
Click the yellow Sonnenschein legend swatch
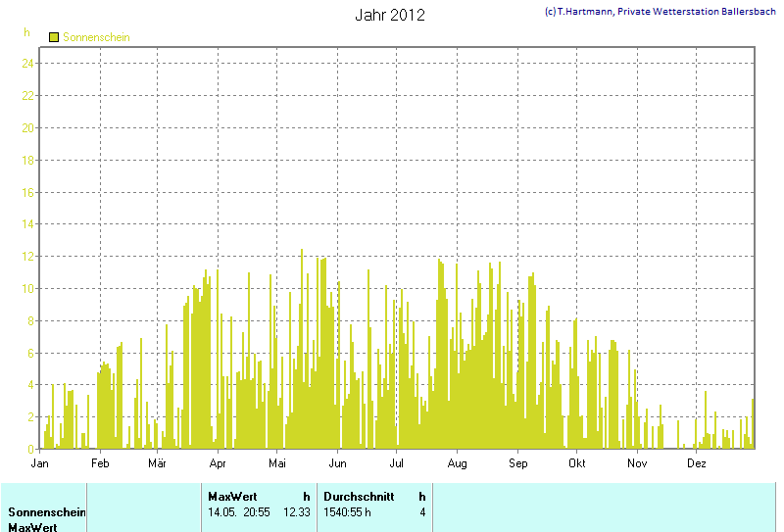(54, 37)
